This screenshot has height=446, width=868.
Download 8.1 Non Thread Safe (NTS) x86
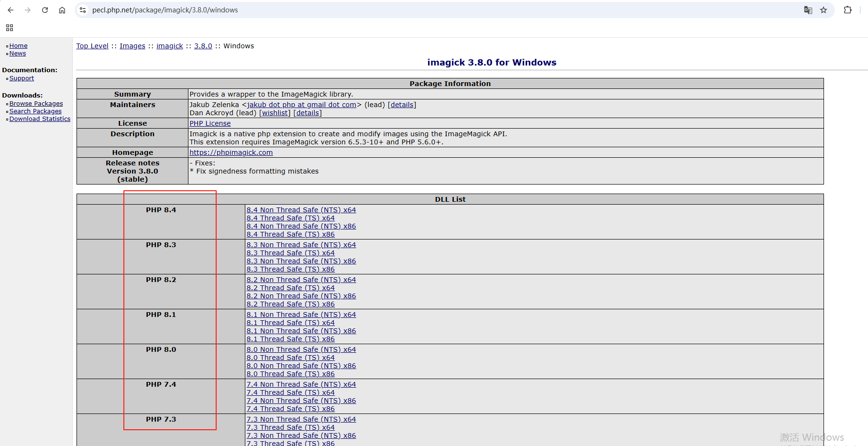pyautogui.click(x=301, y=331)
